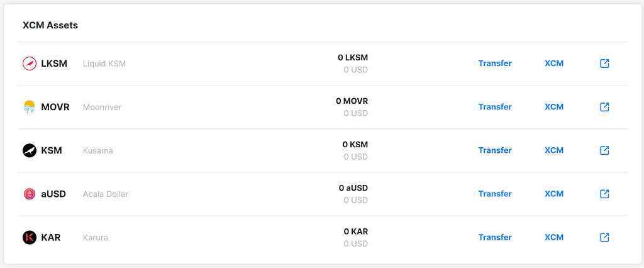Start a KSM transfer
This screenshot has width=644, height=268.
tap(495, 150)
